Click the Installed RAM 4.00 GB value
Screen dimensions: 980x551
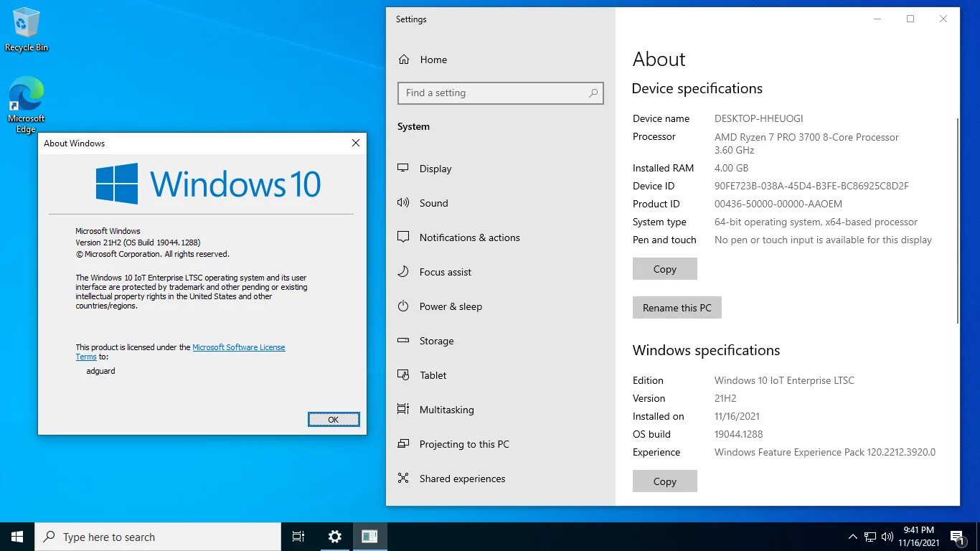pyautogui.click(x=732, y=168)
